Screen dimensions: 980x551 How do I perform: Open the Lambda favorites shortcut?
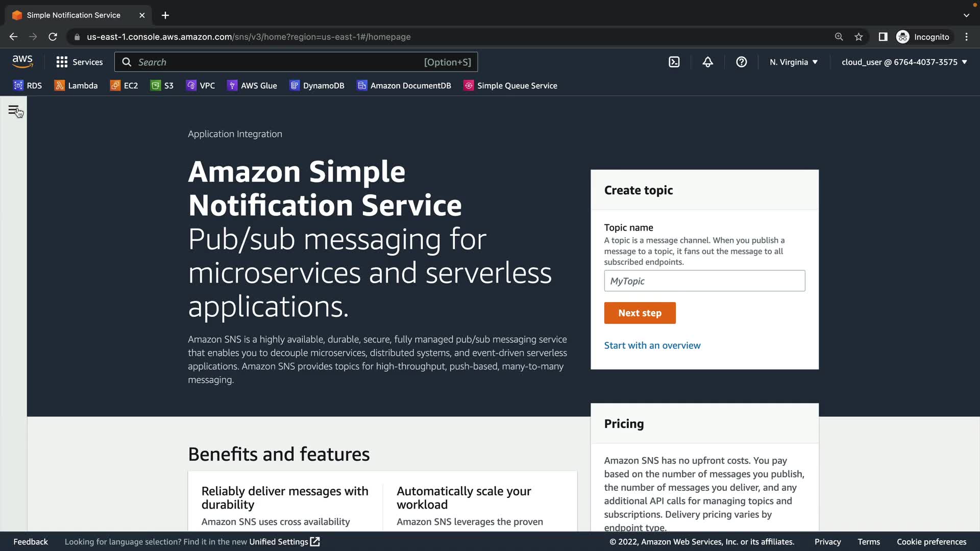76,86
